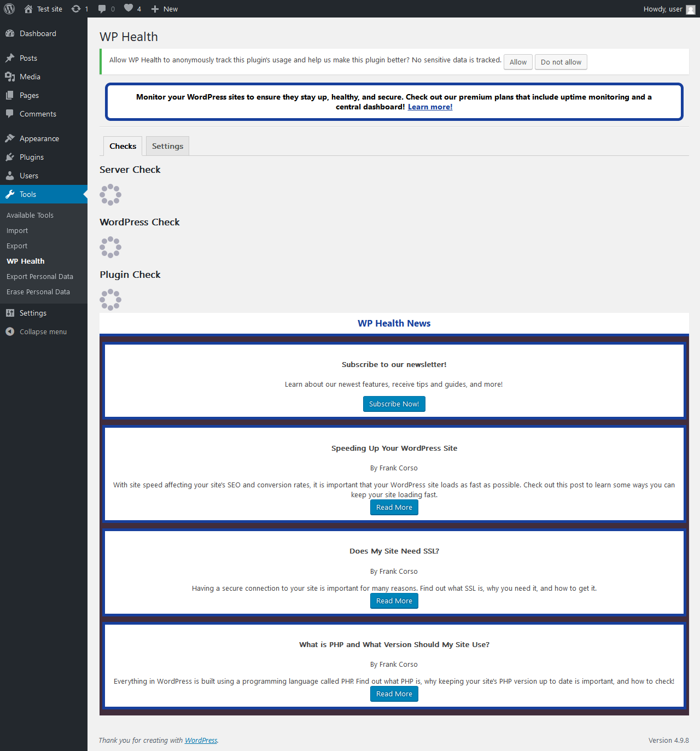The image size is (700, 751).
Task: Open Test site home icon link
Action: tap(28, 9)
